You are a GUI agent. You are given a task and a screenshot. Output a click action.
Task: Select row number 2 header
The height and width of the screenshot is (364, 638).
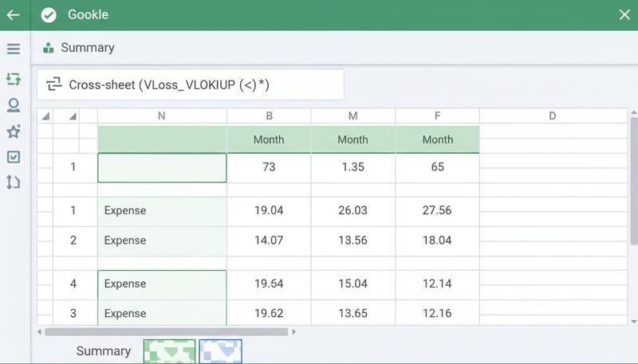(73, 241)
